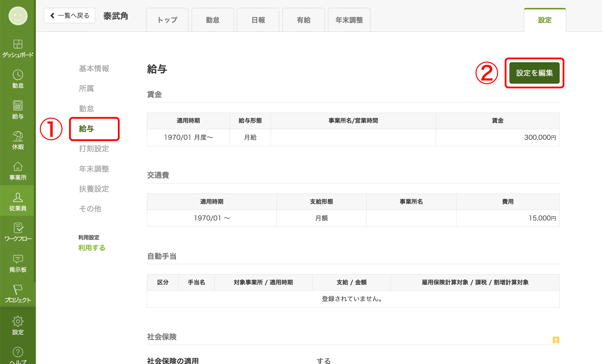
Task: Switch to the 勤怠 tab at top
Action: tap(213, 20)
